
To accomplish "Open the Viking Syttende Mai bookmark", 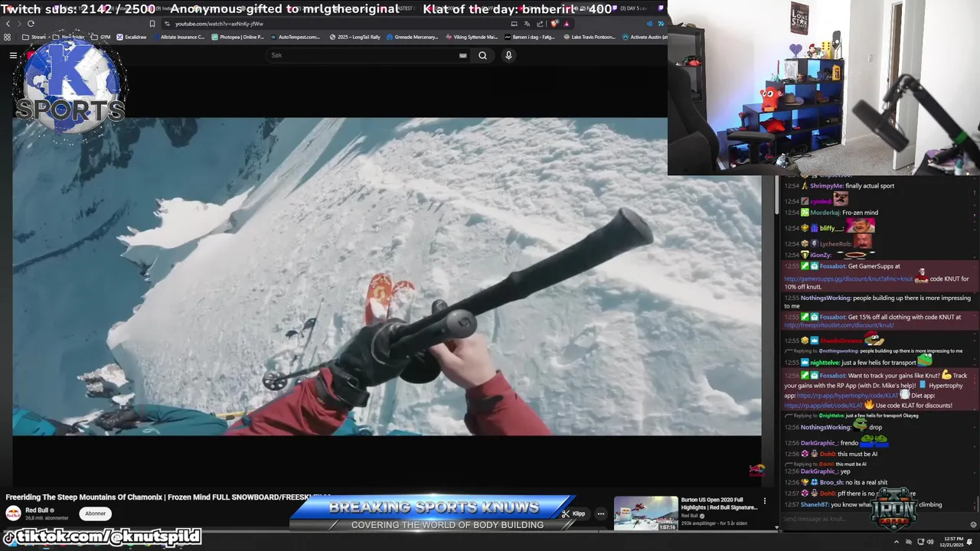I will coord(471,37).
